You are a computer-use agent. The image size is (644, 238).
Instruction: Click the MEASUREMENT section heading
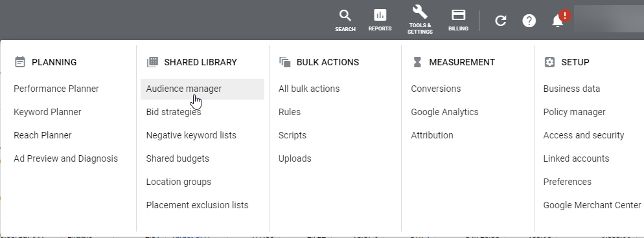(462, 62)
